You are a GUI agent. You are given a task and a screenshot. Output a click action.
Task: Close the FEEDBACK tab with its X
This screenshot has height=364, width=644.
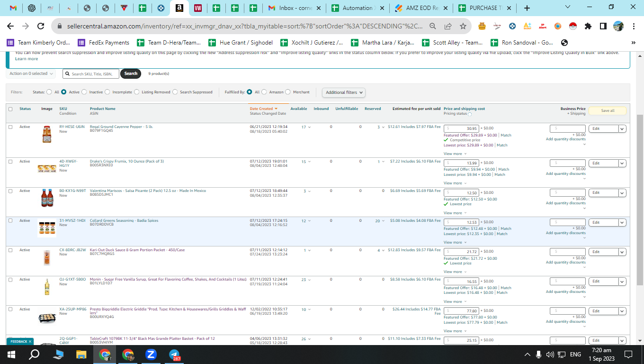coord(30,341)
